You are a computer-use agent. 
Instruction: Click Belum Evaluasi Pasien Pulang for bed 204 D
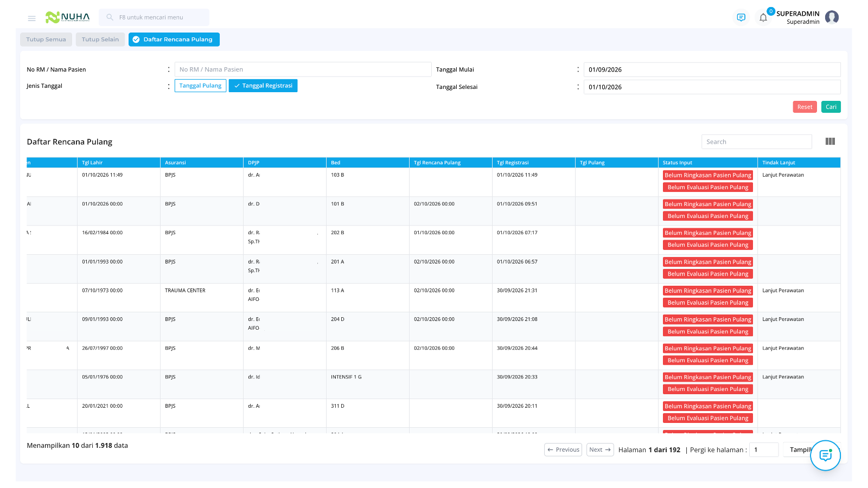click(x=708, y=331)
